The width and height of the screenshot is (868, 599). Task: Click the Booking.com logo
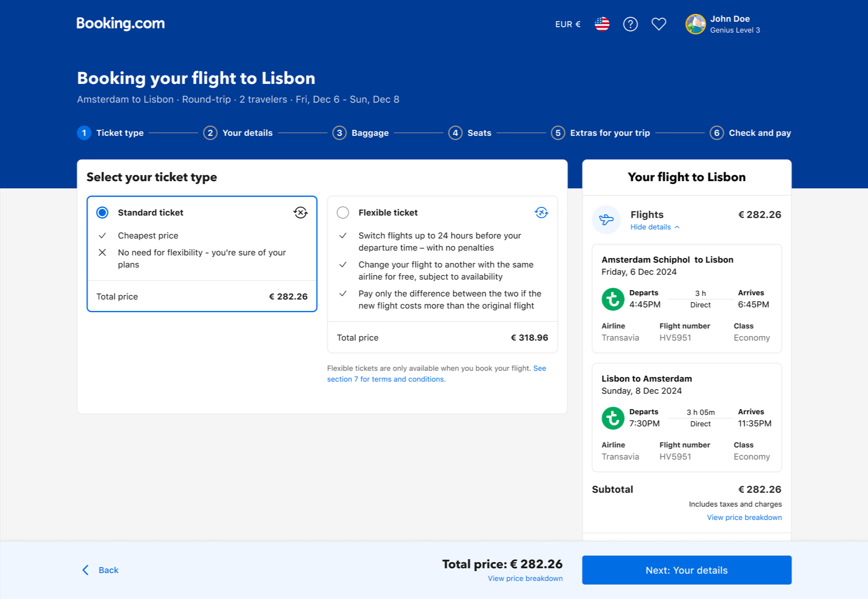pyautogui.click(x=121, y=23)
